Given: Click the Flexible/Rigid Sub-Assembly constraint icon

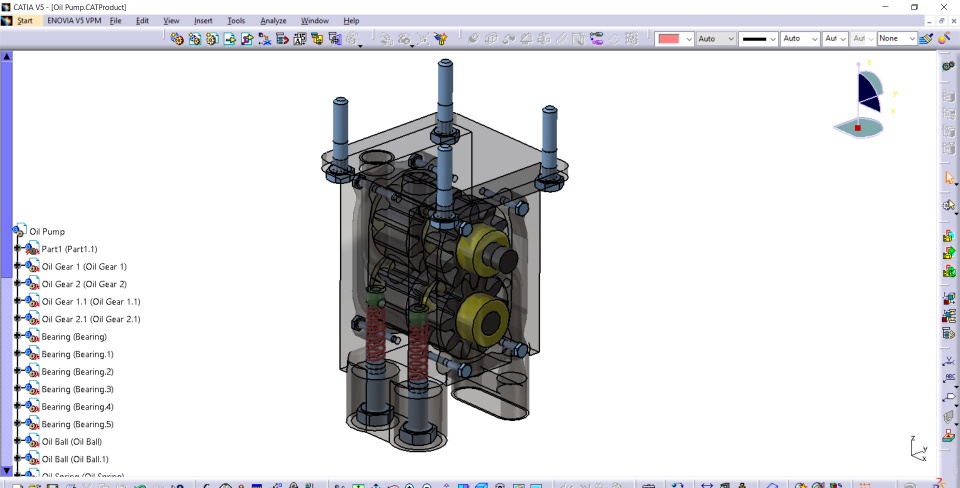Looking at the screenshot, I should coord(596,39).
